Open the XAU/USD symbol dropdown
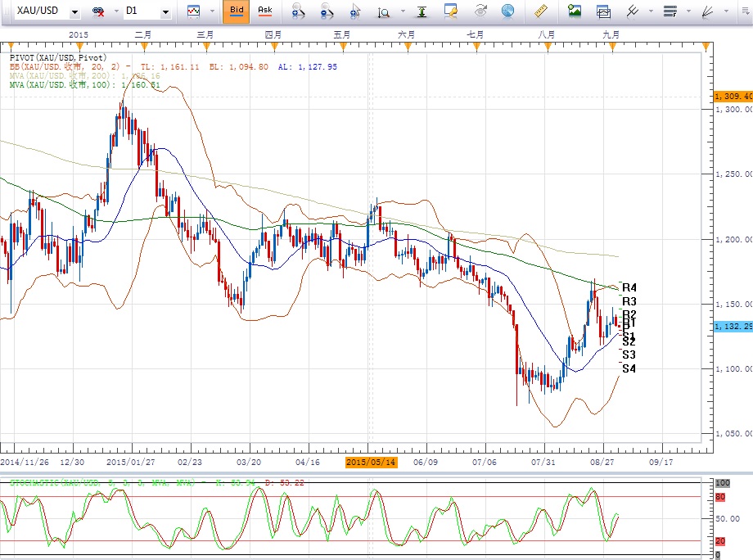 click(x=75, y=12)
